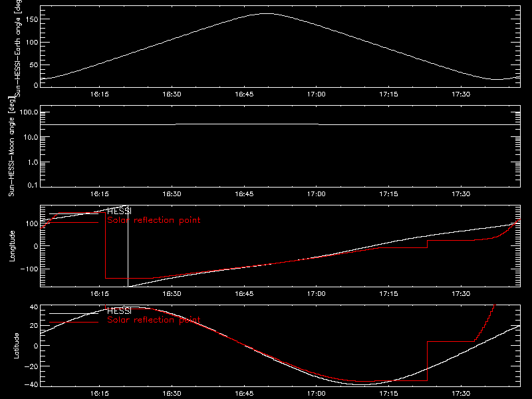This screenshot has height=399, width=532.
Task: Click Latitude plot's 17:15 time label
Action: point(388,394)
